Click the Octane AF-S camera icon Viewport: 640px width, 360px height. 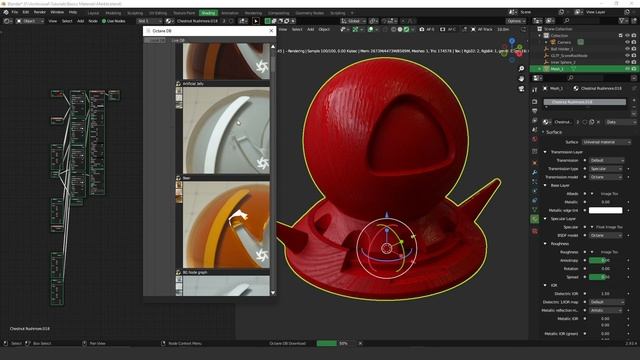click(422, 29)
